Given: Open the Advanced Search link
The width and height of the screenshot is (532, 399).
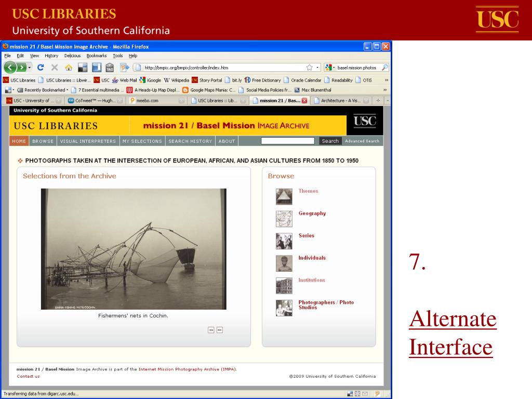Looking at the screenshot, I should (362, 141).
